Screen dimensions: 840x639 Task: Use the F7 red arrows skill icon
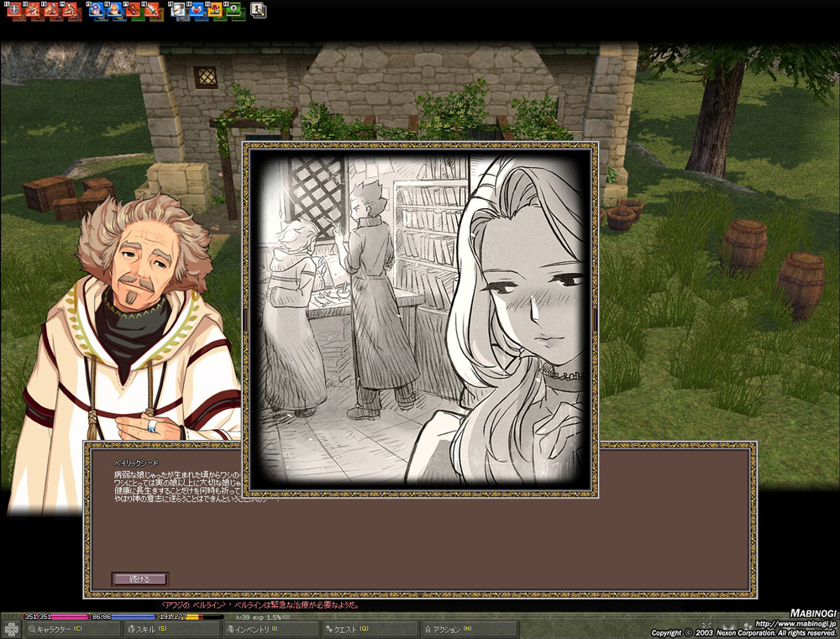[134, 9]
